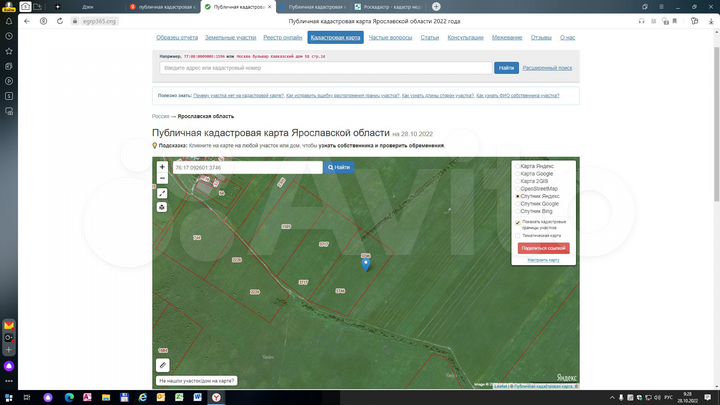Toggle cadastral borders checkbox
720x405 pixels.
(x=518, y=223)
